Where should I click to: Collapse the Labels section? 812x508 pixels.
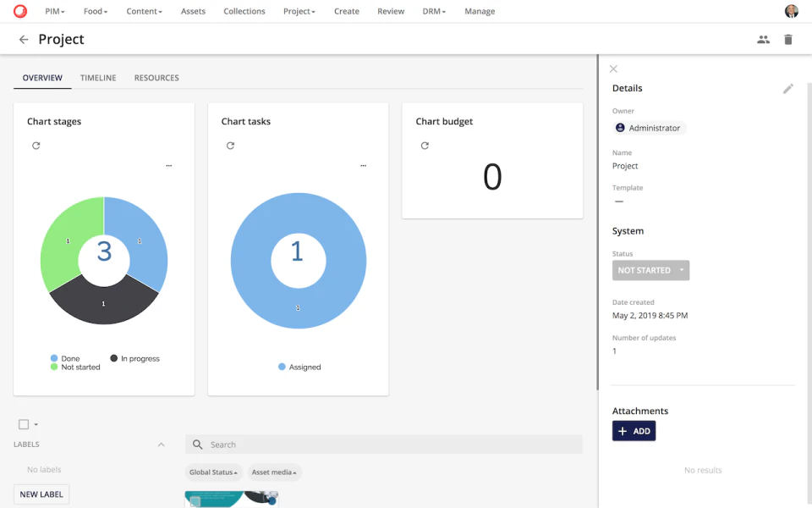[x=161, y=444]
